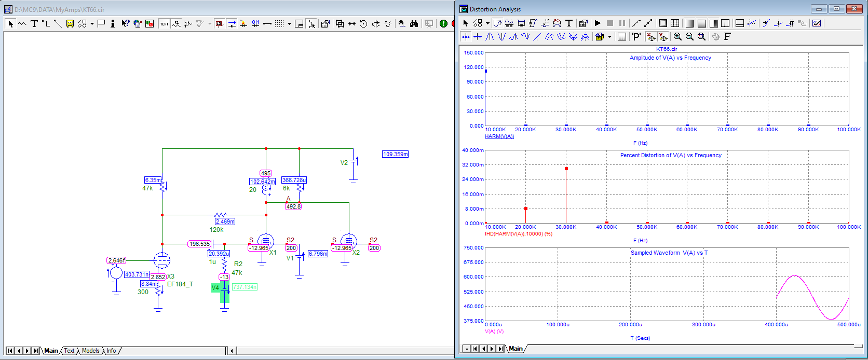Viewport: 868px width, 360px height.
Task: Select the Peak cursor function icon
Action: coord(490,37)
